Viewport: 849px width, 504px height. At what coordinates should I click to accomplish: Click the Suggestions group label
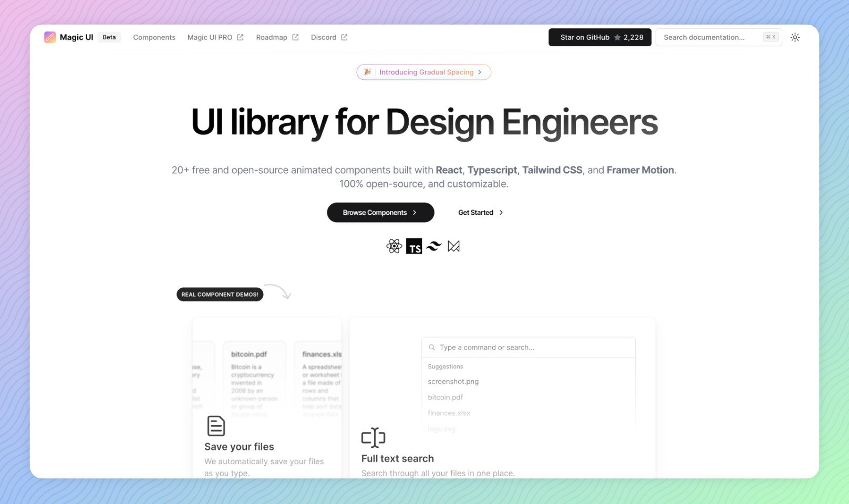pos(446,366)
